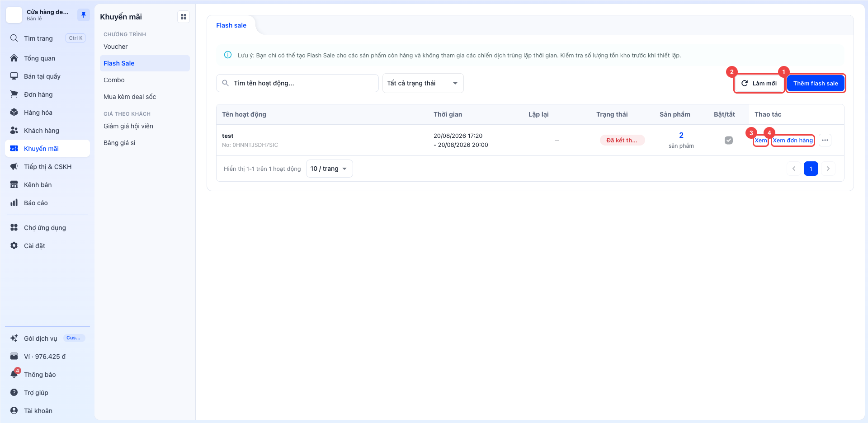Open Khách hàng customers section
868x423 pixels.
(x=47, y=131)
